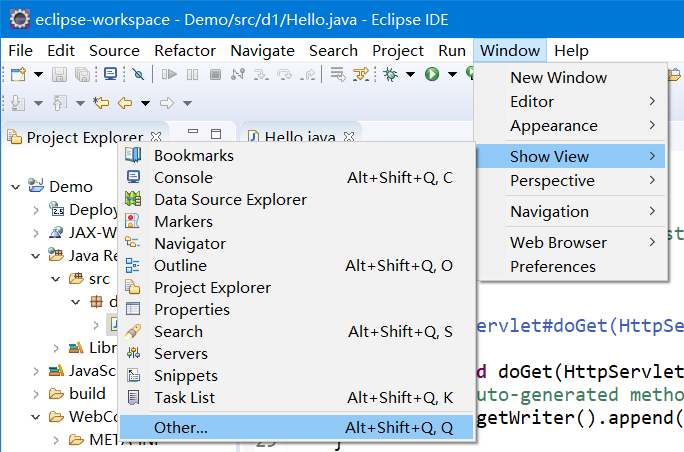Open the Navigate menu

point(263,51)
